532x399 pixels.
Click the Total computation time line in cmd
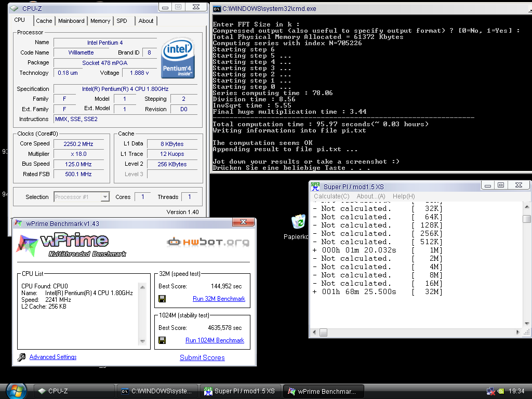[321, 124]
